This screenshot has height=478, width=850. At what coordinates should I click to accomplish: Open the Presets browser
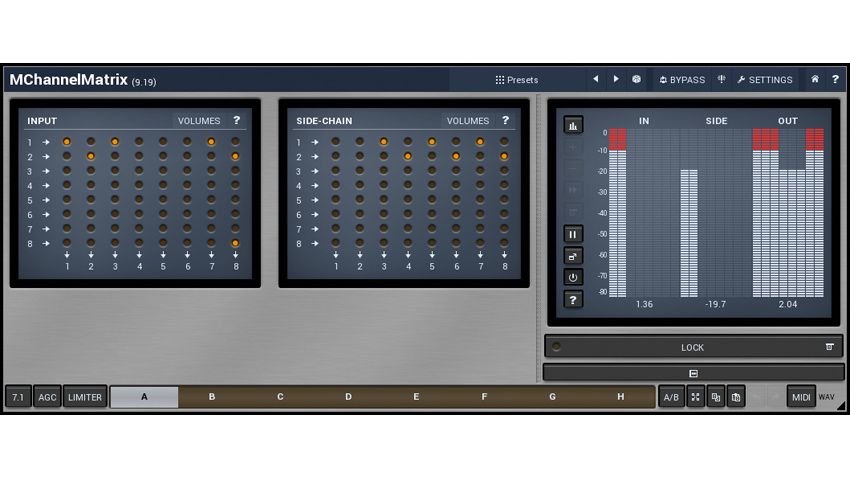pyautogui.click(x=517, y=80)
